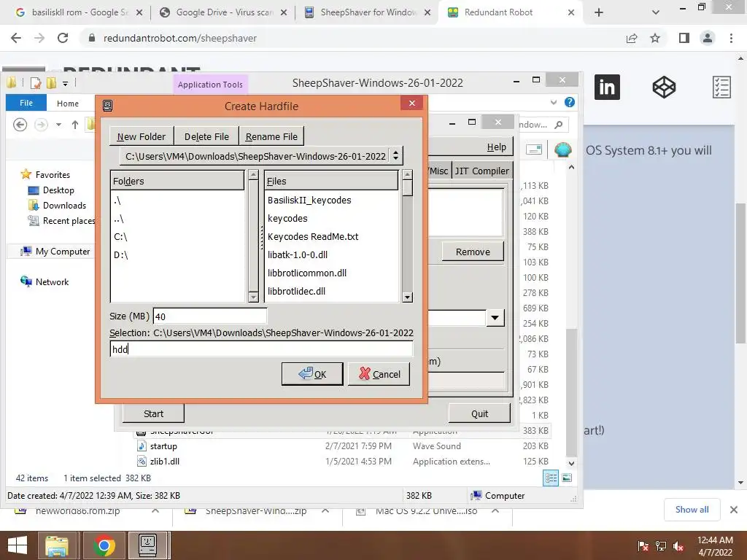The image size is (747, 560).
Task: Open File tab in Explorer ribbon
Action: point(26,103)
